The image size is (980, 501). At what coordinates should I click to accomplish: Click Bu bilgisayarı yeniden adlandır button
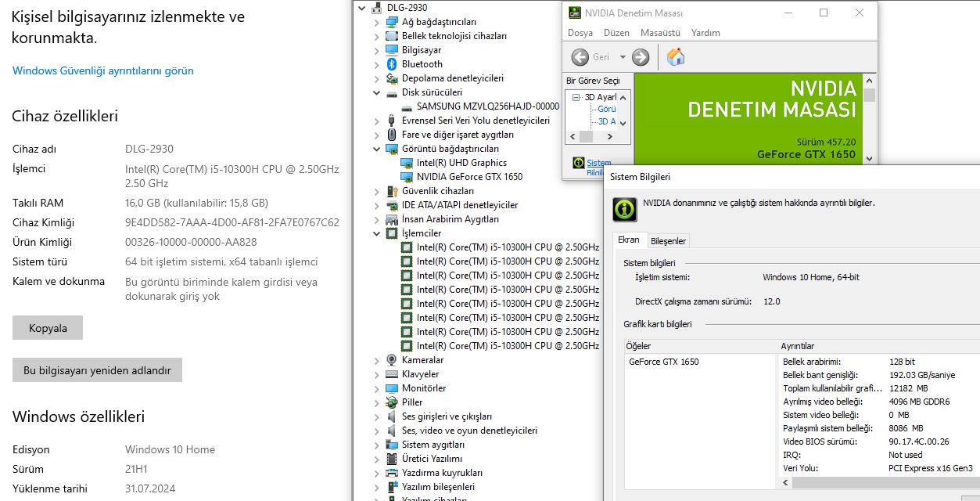(97, 370)
